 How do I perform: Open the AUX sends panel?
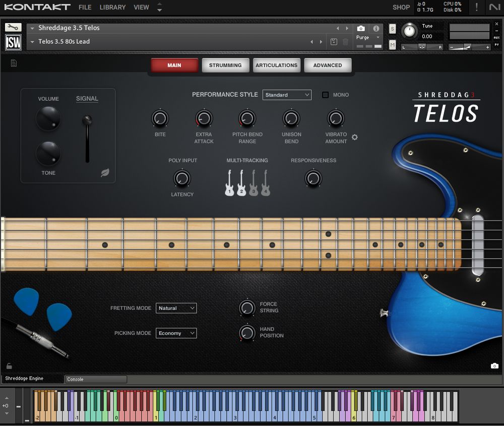[496, 38]
